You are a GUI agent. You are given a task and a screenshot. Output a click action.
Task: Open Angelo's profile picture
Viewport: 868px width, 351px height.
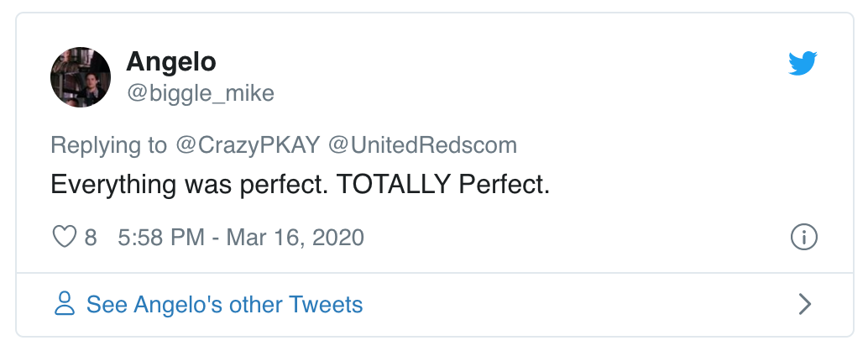tap(81, 77)
